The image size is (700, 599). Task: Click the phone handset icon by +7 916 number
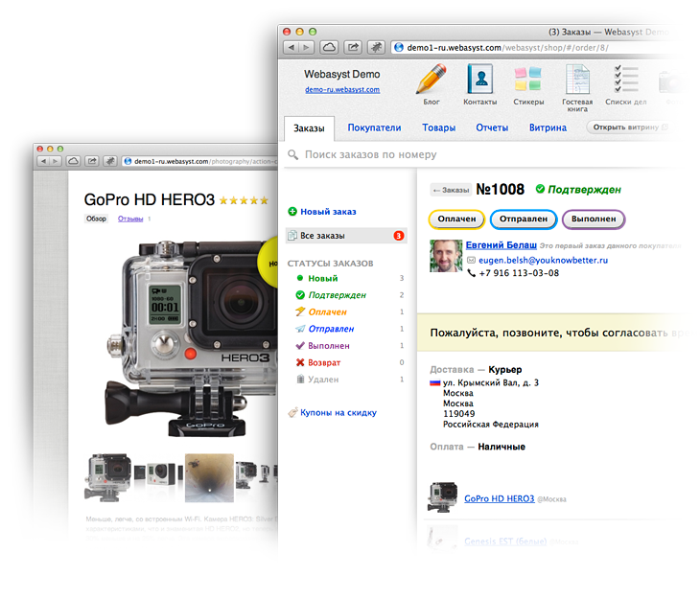[x=471, y=273]
